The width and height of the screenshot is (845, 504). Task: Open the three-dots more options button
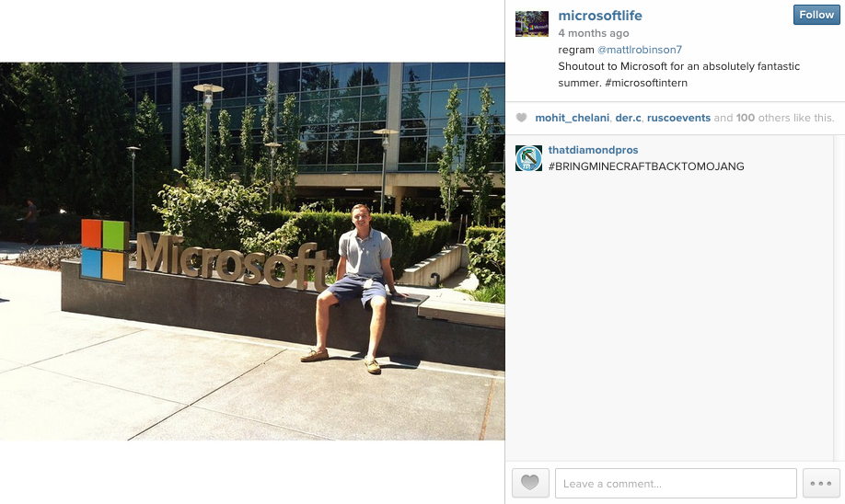point(821,483)
